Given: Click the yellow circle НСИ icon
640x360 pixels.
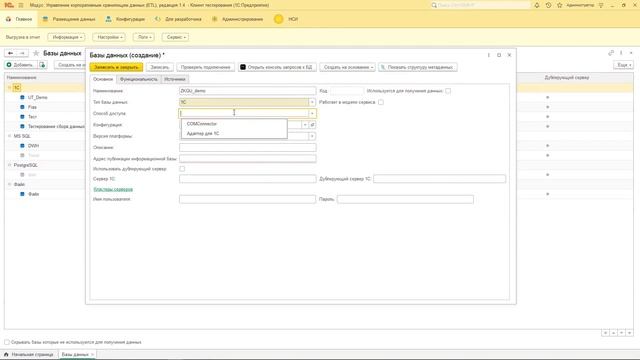Looking at the screenshot, I should pyautogui.click(x=279, y=19).
